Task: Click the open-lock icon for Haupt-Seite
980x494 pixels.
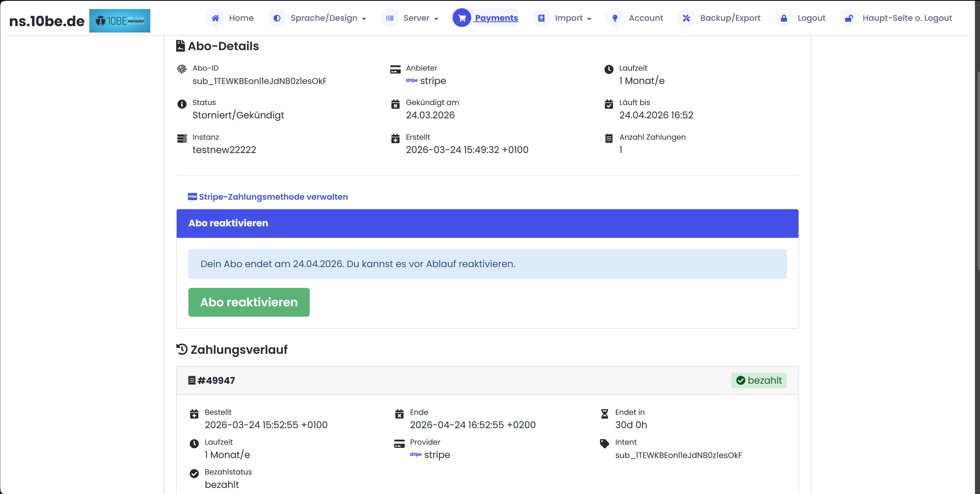Action: pos(849,18)
